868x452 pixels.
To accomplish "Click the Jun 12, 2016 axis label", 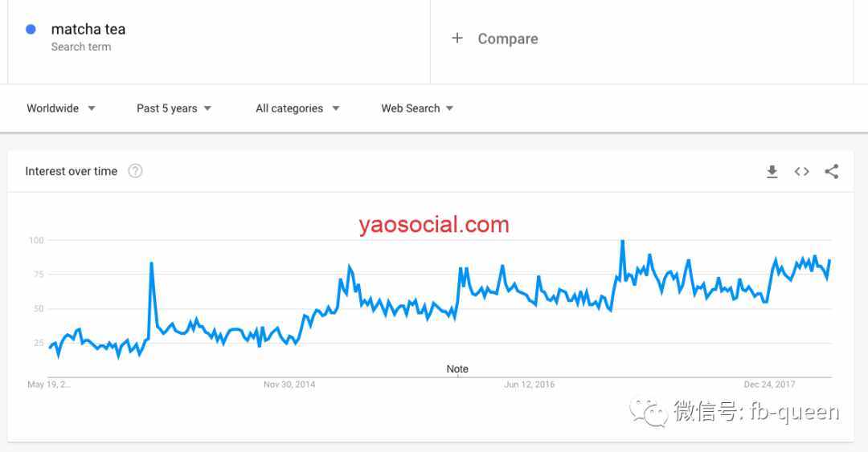I will click(x=529, y=385).
